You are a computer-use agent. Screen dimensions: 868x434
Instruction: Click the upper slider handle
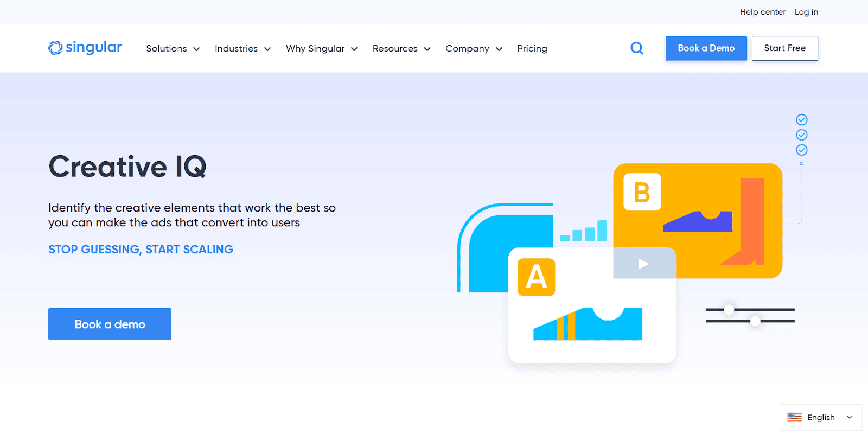click(x=729, y=309)
